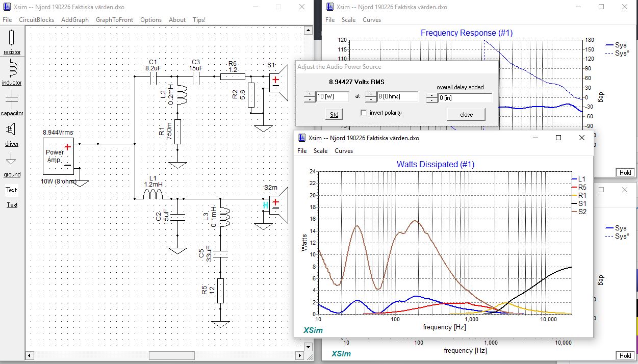Click L1 legend entry in Watts graph
Screen dimensions: 638x364
[x=578, y=179]
